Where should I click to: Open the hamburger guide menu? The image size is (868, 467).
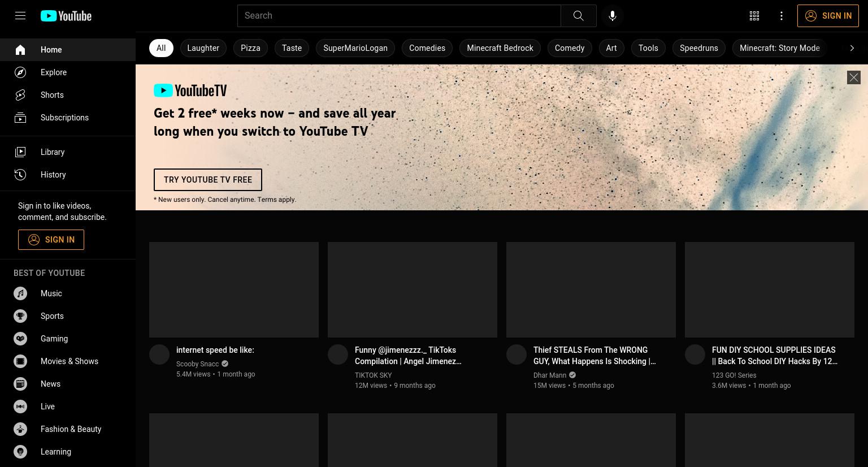tap(20, 16)
